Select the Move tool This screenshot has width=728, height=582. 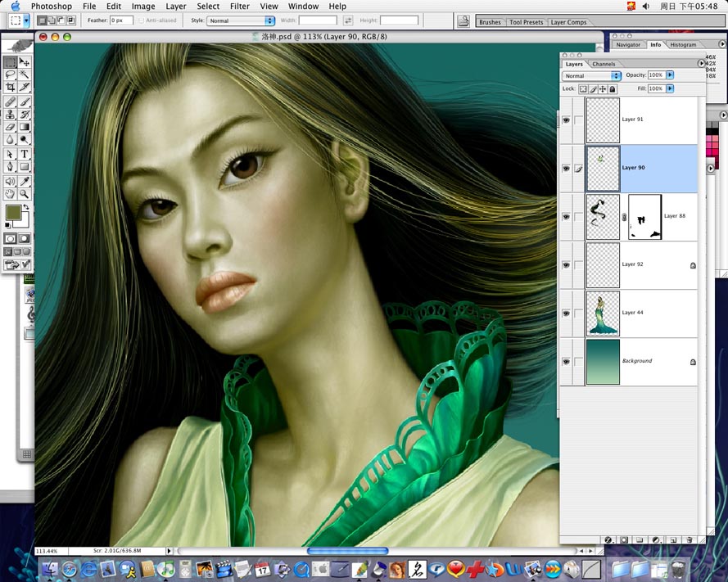24,62
